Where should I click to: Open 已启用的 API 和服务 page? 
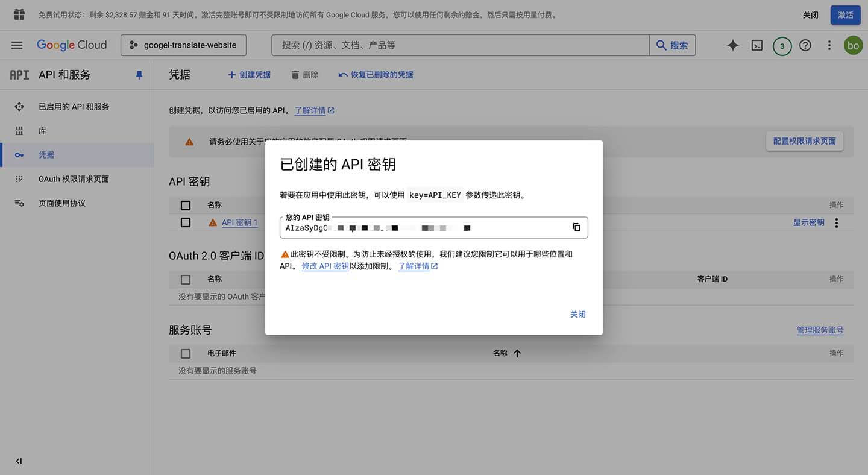click(74, 107)
